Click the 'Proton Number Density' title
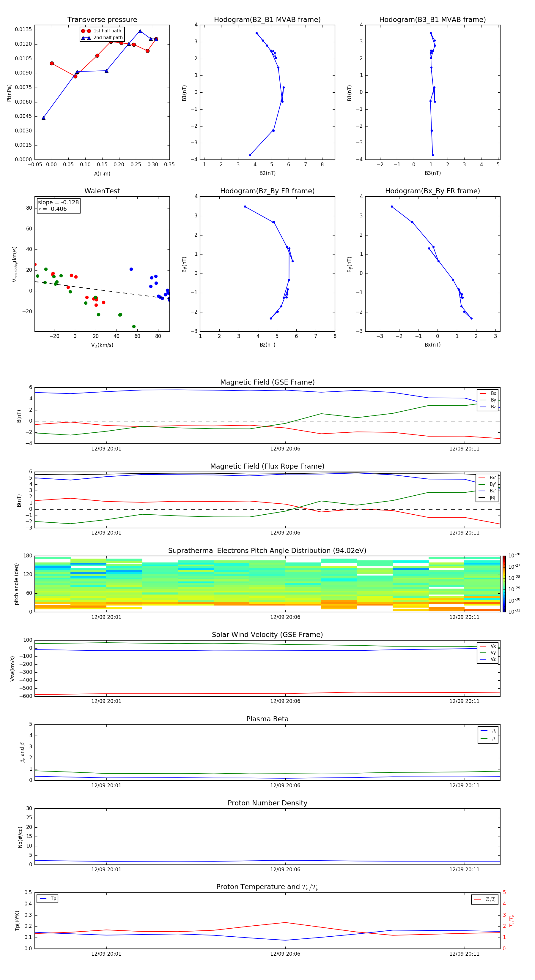Screen dimensions: 535x980 (267, 803)
